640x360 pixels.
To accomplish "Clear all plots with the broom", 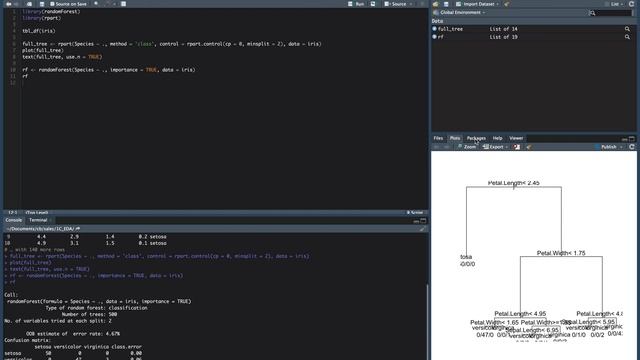I will pos(529,147).
